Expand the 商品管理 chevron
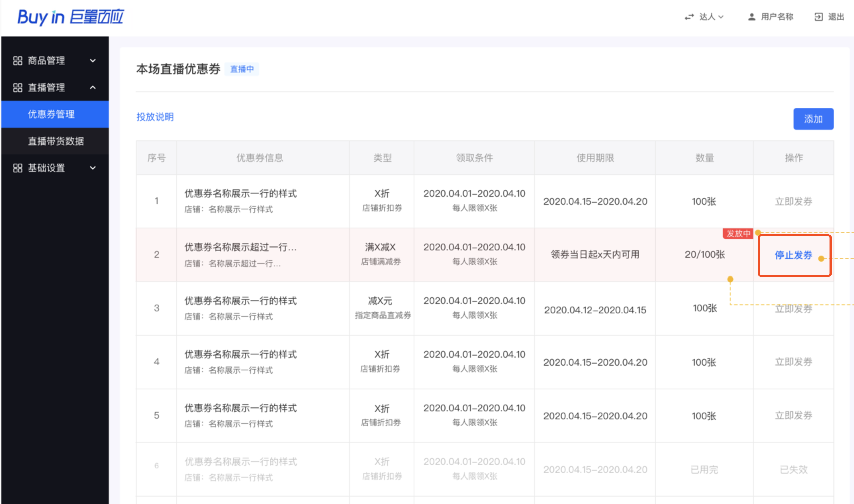This screenshot has height=504, width=854. coord(93,61)
